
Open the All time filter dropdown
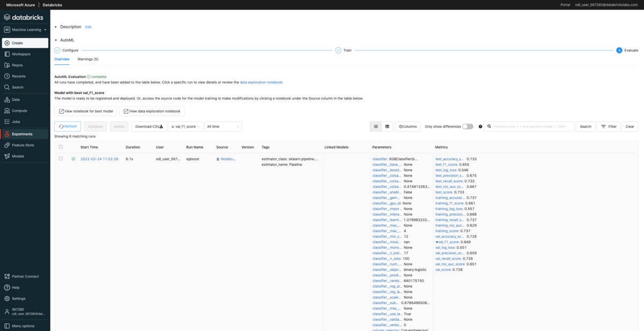pos(223,127)
